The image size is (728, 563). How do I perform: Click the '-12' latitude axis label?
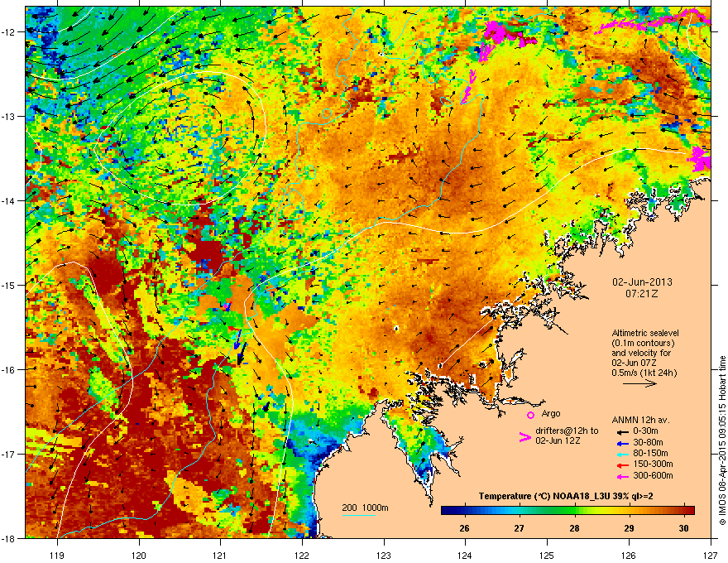pos(8,32)
